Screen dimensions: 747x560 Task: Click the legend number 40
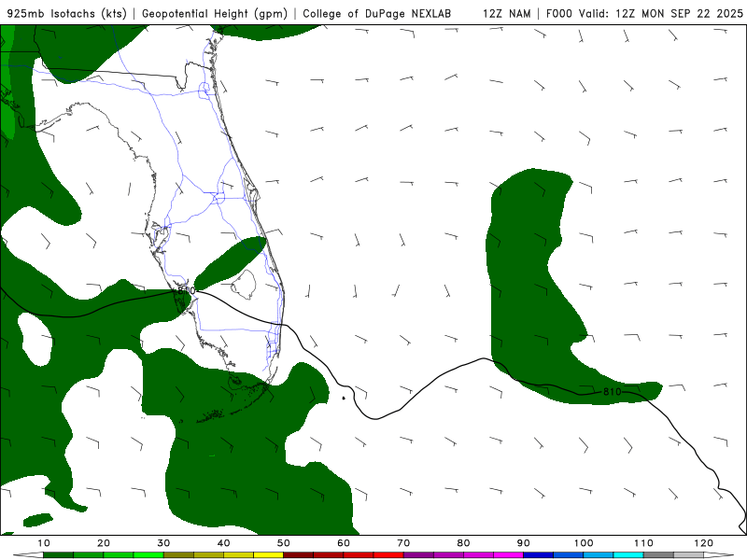[223, 543]
